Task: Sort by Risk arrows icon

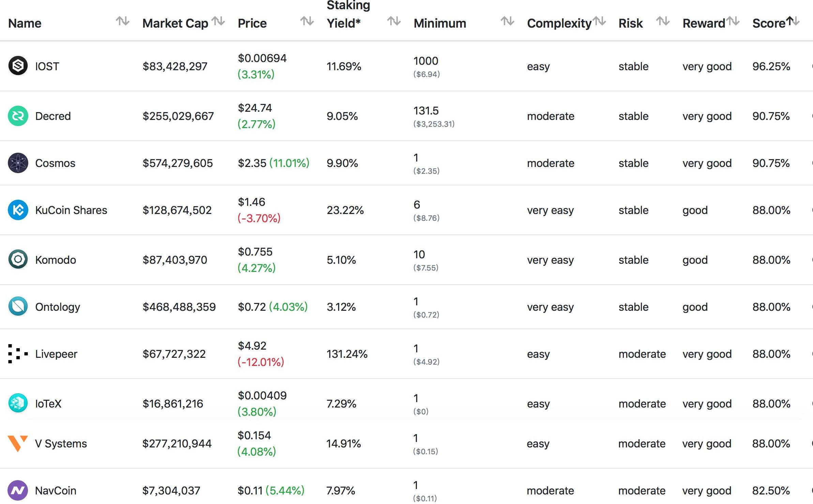Action: click(x=663, y=21)
